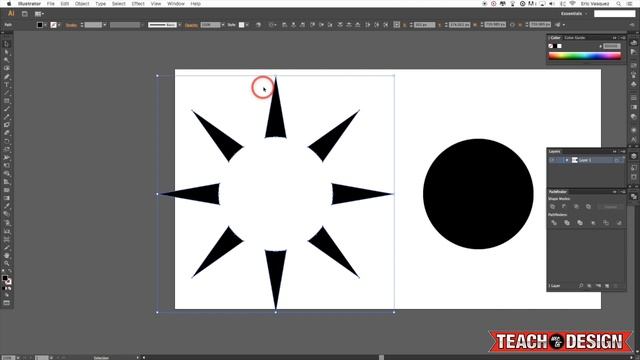The height and width of the screenshot is (360, 640).
Task: Open the Apple menu
Action: (x=9, y=4)
